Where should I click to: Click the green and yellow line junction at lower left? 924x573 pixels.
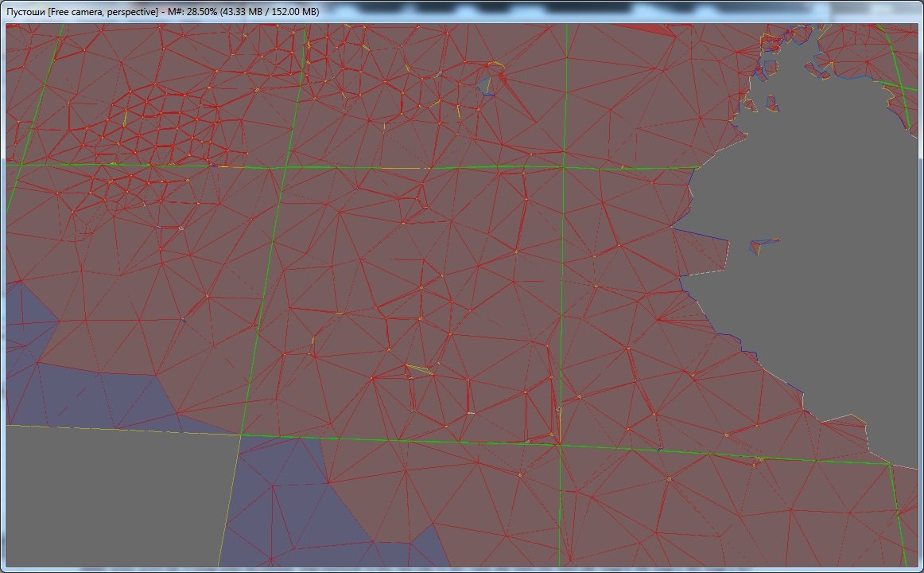[x=239, y=435]
